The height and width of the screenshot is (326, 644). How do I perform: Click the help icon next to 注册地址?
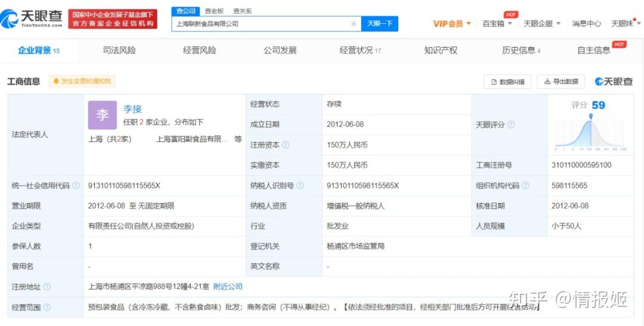tap(47, 287)
